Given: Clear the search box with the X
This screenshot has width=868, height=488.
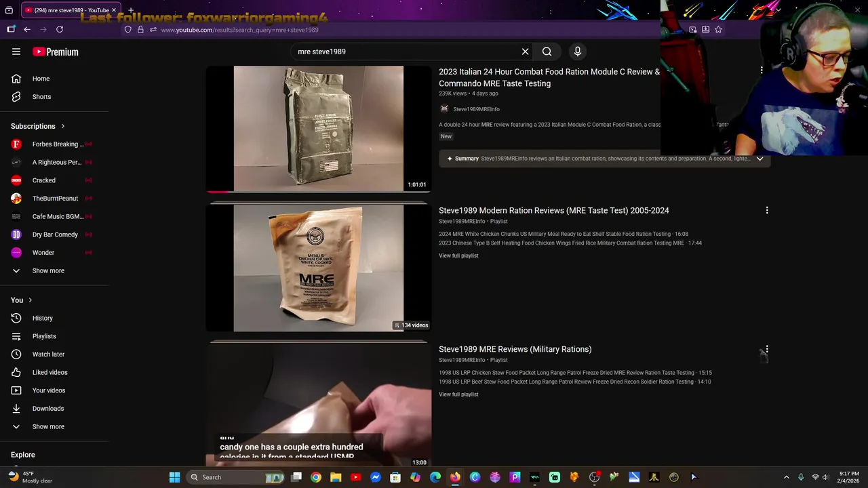Looking at the screenshot, I should point(525,52).
